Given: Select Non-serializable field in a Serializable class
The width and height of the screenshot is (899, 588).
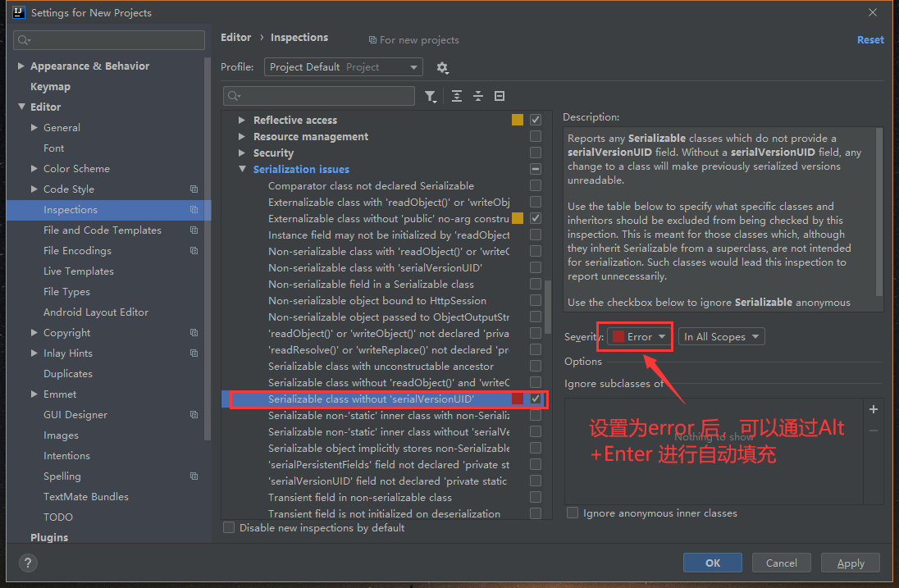Looking at the screenshot, I should tap(371, 285).
